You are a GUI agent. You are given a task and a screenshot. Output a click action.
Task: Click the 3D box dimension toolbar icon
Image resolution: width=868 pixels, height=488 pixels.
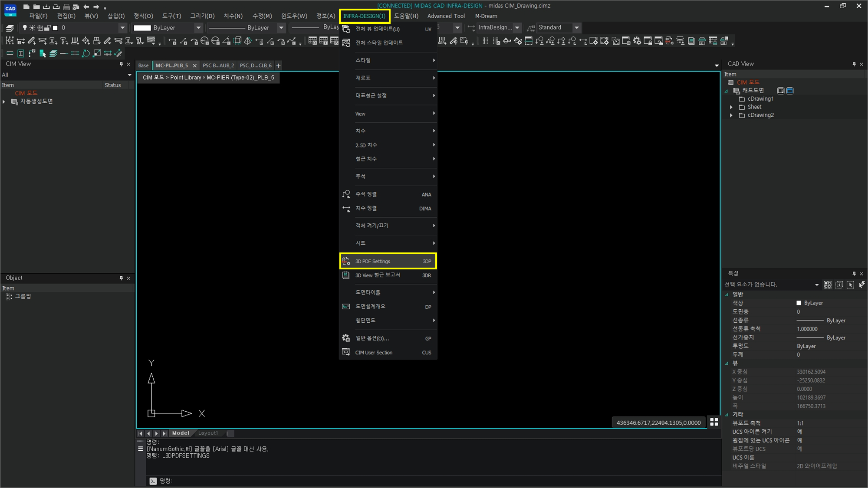click(237, 41)
